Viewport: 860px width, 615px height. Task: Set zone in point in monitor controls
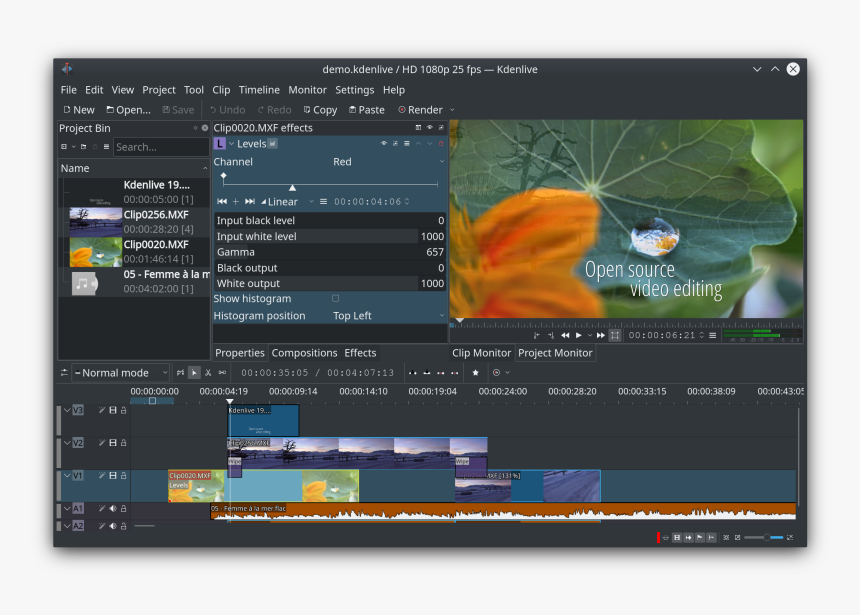coord(537,335)
